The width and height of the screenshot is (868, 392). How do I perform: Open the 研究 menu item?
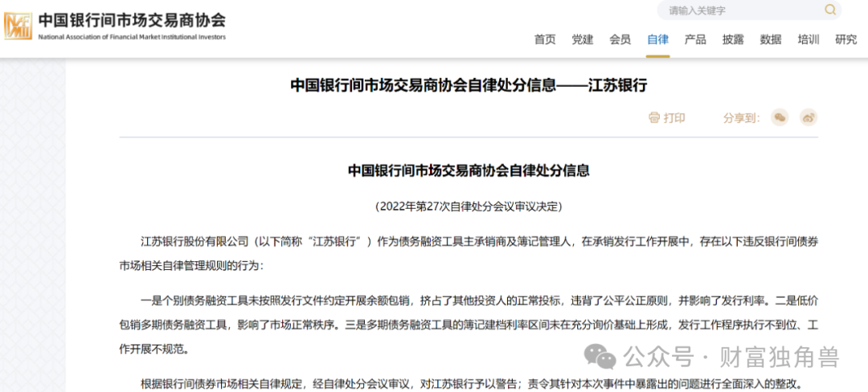point(845,39)
